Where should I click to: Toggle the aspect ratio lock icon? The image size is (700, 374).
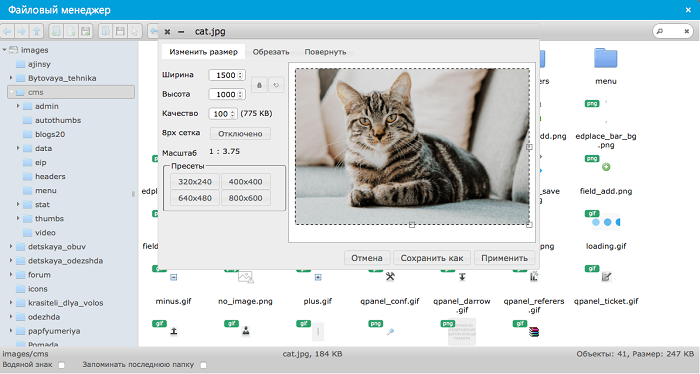259,85
